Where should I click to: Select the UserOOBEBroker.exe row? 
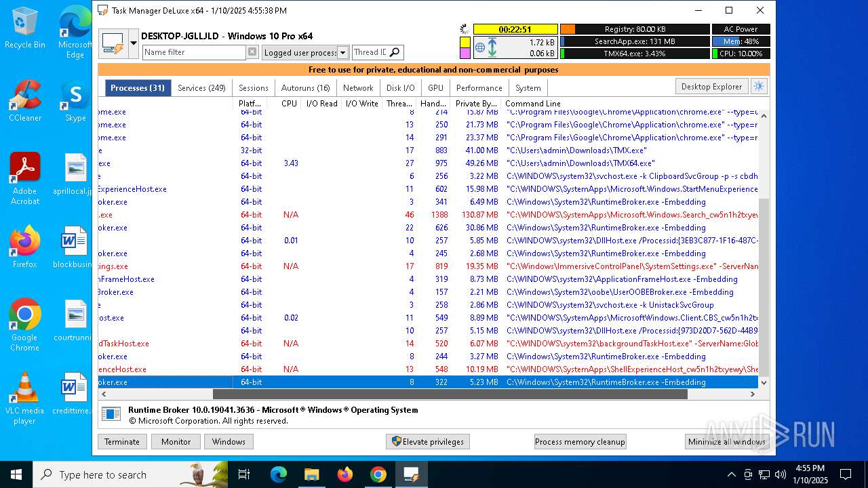point(428,292)
